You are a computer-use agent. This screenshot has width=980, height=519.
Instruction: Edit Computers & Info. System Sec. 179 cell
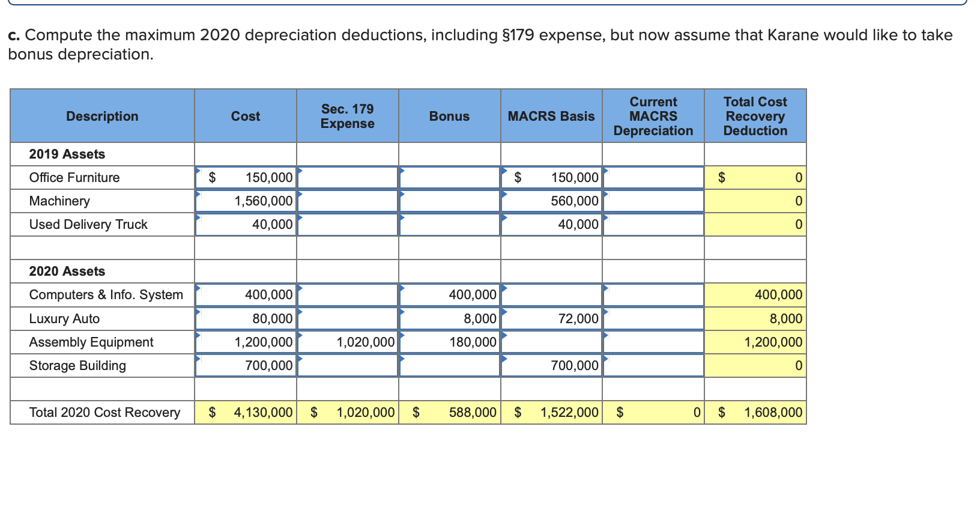(x=348, y=295)
